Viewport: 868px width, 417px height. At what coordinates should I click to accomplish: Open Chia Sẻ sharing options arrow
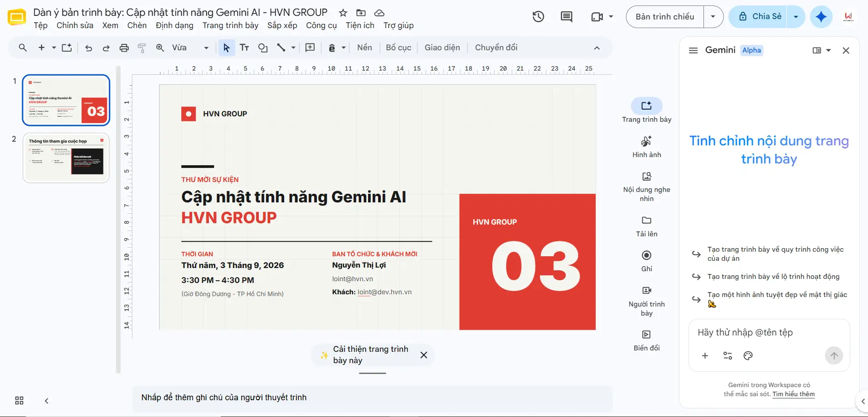click(x=795, y=17)
